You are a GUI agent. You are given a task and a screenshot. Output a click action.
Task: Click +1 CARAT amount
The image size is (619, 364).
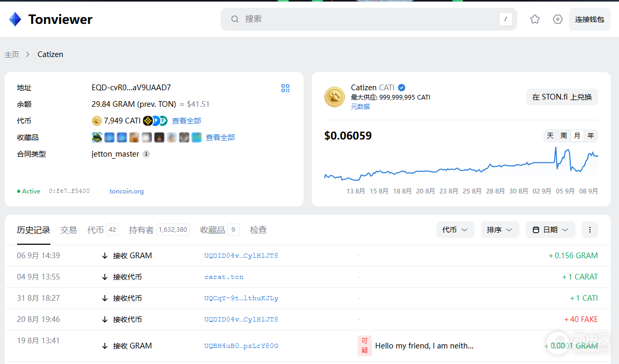(x=580, y=277)
